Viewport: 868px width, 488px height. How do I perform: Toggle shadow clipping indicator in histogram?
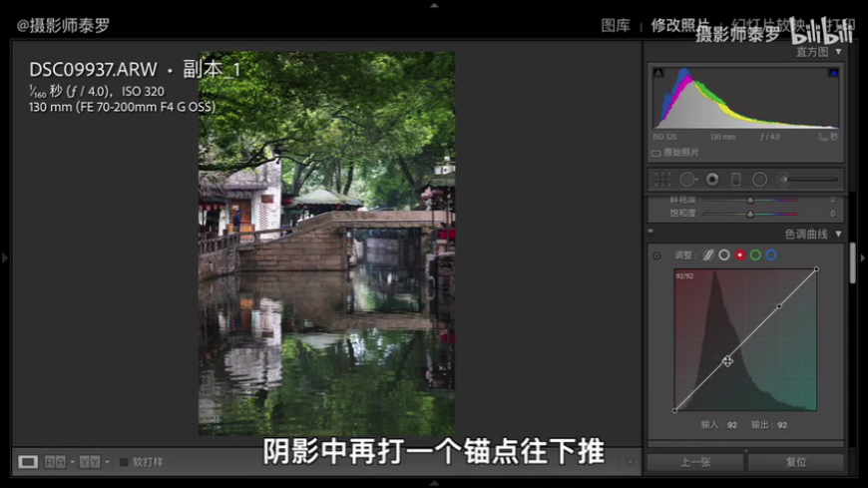click(658, 73)
